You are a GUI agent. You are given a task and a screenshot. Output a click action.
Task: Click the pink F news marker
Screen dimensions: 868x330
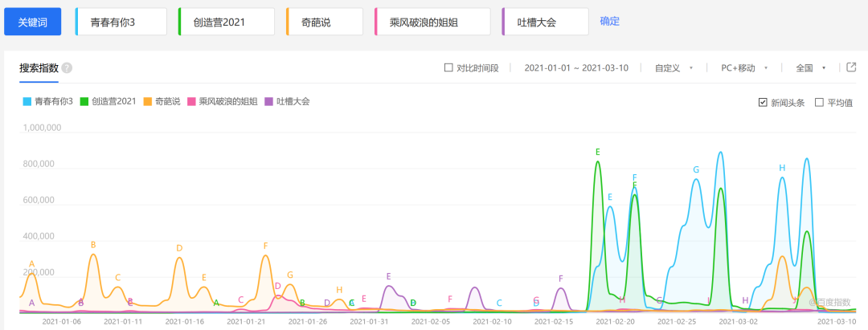point(450,299)
